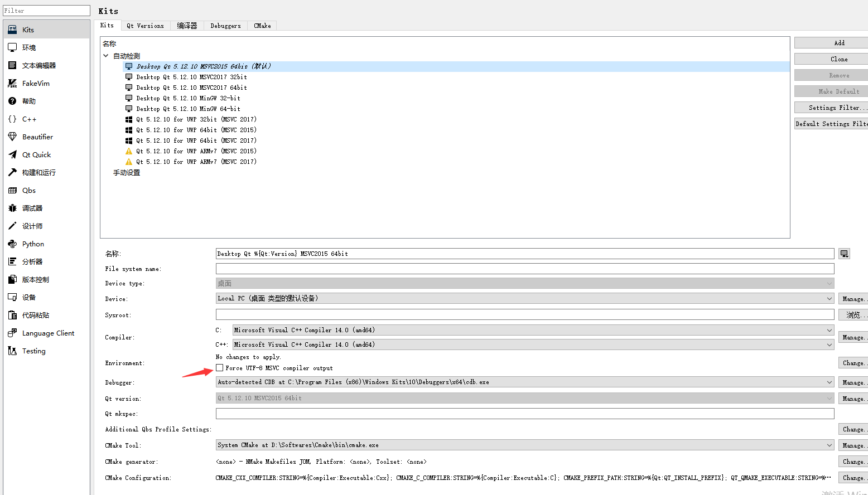Go to the Debuggers tab

225,26
